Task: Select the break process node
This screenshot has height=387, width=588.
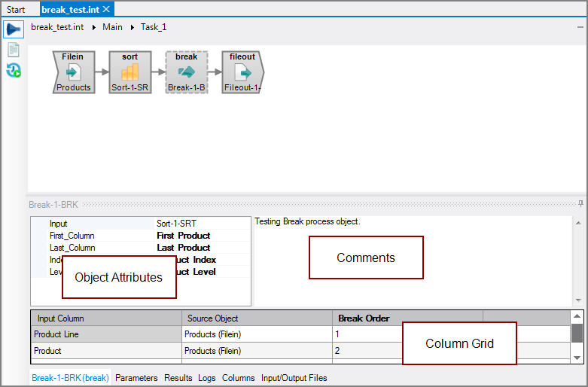Action: tap(187, 72)
